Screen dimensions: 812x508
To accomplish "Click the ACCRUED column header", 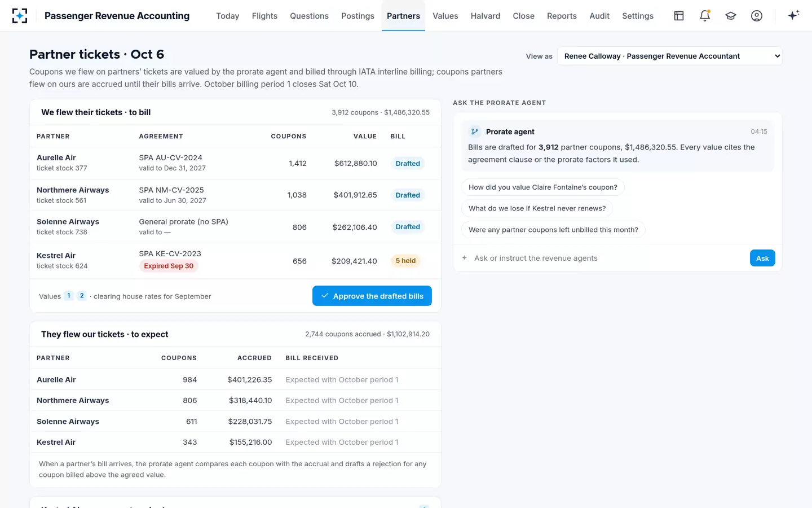I will pyautogui.click(x=254, y=358).
